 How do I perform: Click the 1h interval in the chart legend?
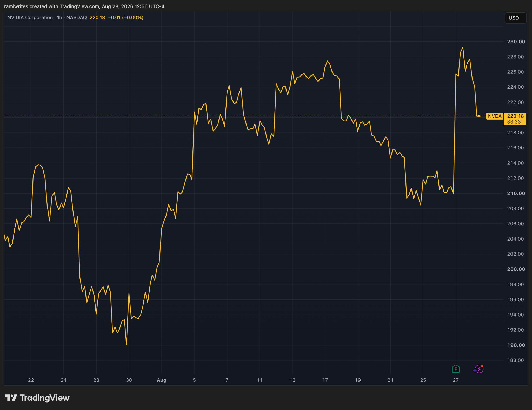(x=59, y=17)
